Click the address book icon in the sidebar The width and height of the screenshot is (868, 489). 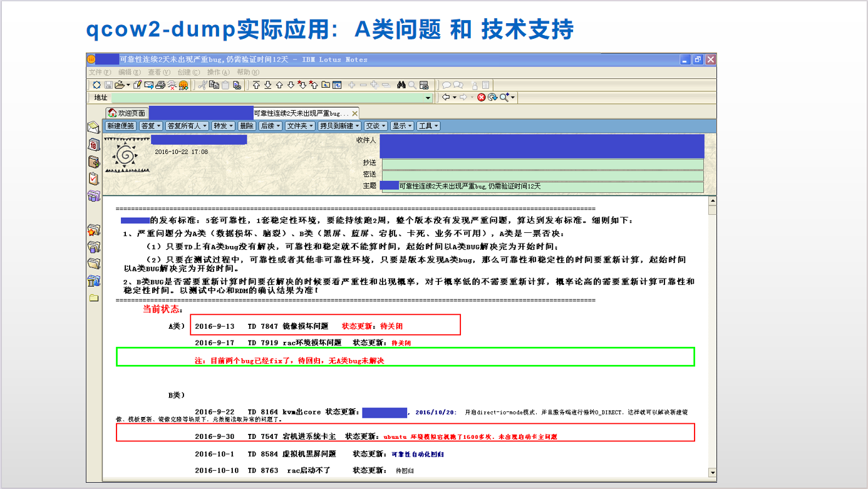click(94, 160)
